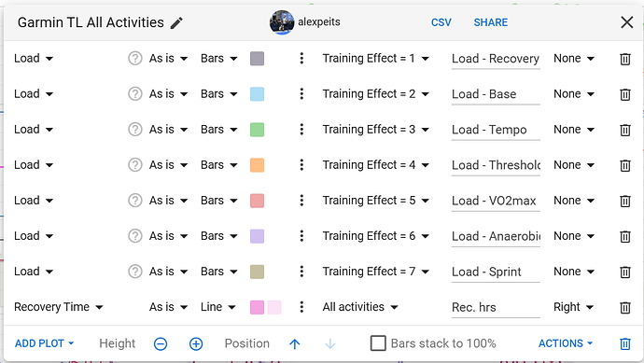Expand Line plot type dropdown for Recovery Time
This screenshot has height=363, width=644.
pos(218,307)
